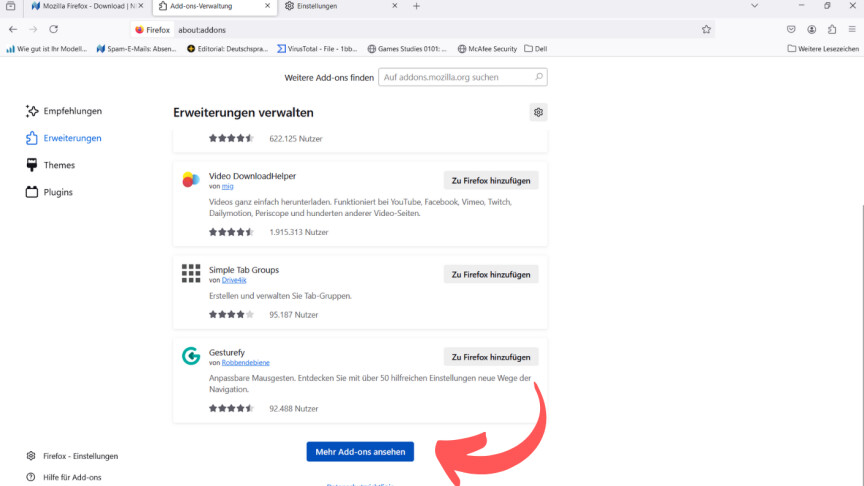Open a new tab with the plus button
Screen dimensions: 864x486
coord(416,6)
